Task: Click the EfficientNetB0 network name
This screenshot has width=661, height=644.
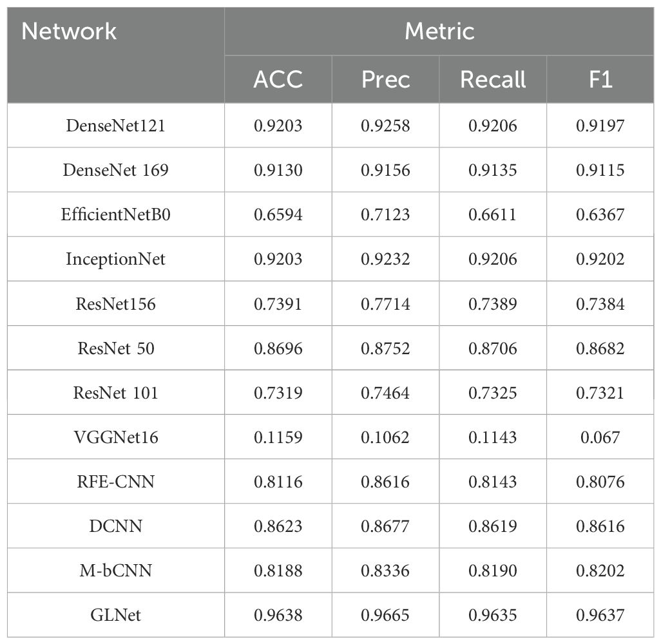Action: [115, 214]
